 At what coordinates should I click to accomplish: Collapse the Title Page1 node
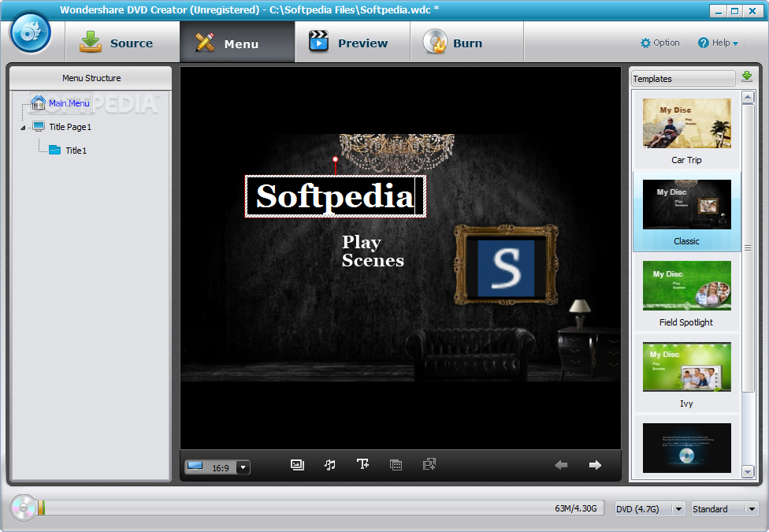(x=23, y=128)
